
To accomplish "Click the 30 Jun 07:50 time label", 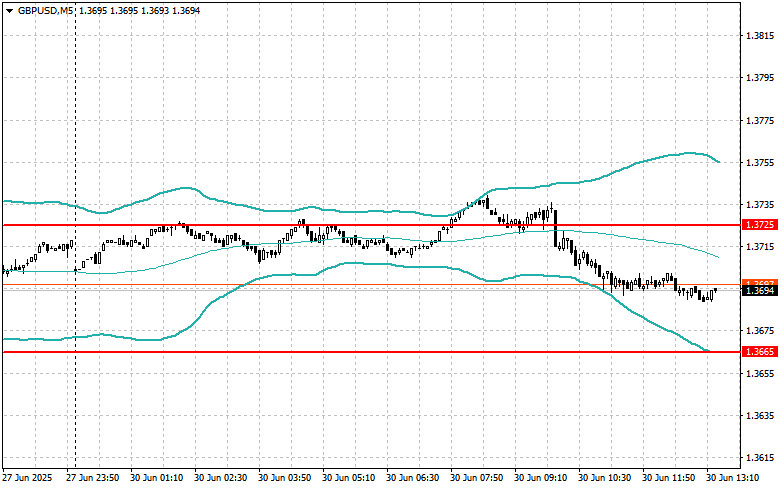I will pos(477,478).
